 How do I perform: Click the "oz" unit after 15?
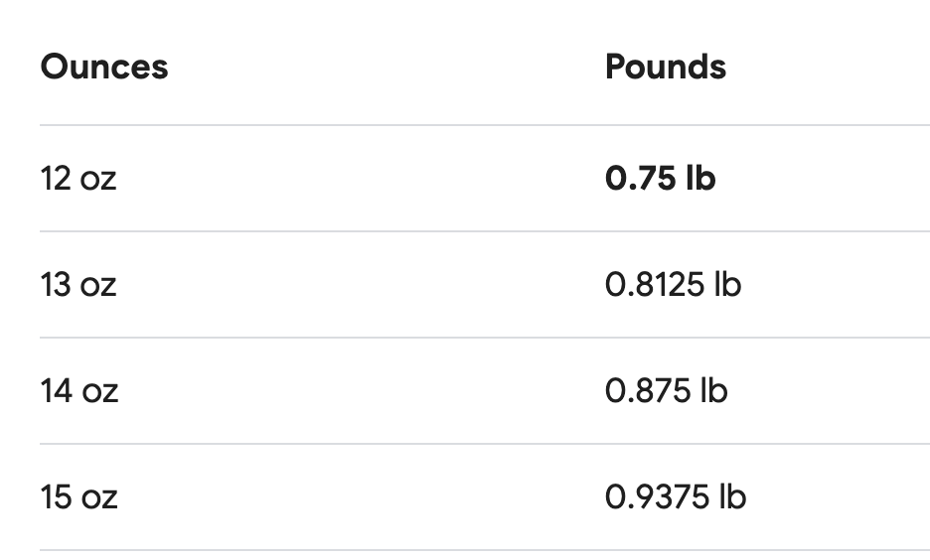pos(99,498)
